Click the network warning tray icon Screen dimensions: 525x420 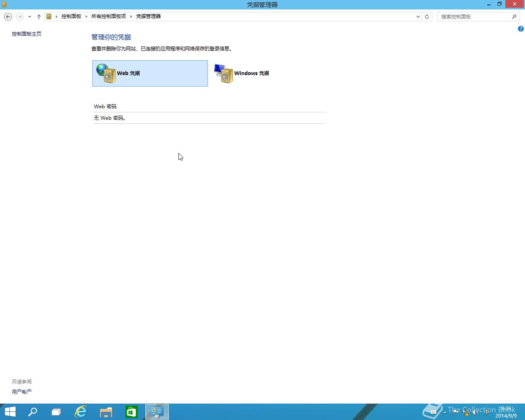click(x=466, y=412)
